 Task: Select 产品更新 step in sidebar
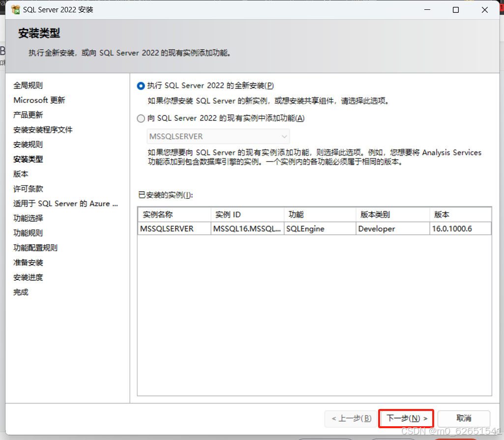pos(28,115)
